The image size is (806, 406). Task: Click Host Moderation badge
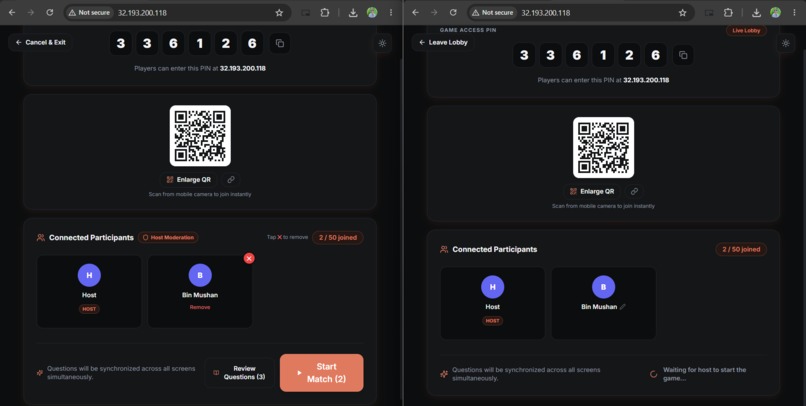[168, 237]
